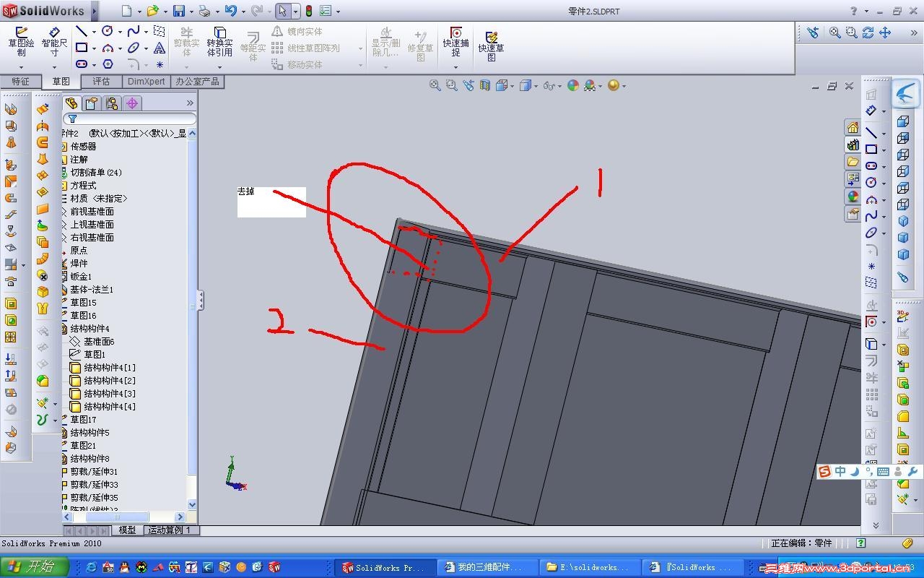
Task: Select the Point tool in the ribbon
Action: coord(160,64)
